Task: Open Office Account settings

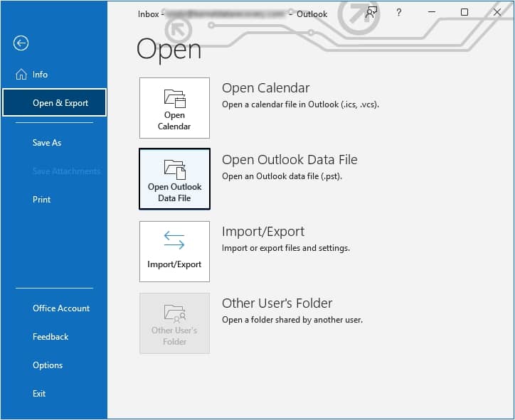Action: pos(61,308)
